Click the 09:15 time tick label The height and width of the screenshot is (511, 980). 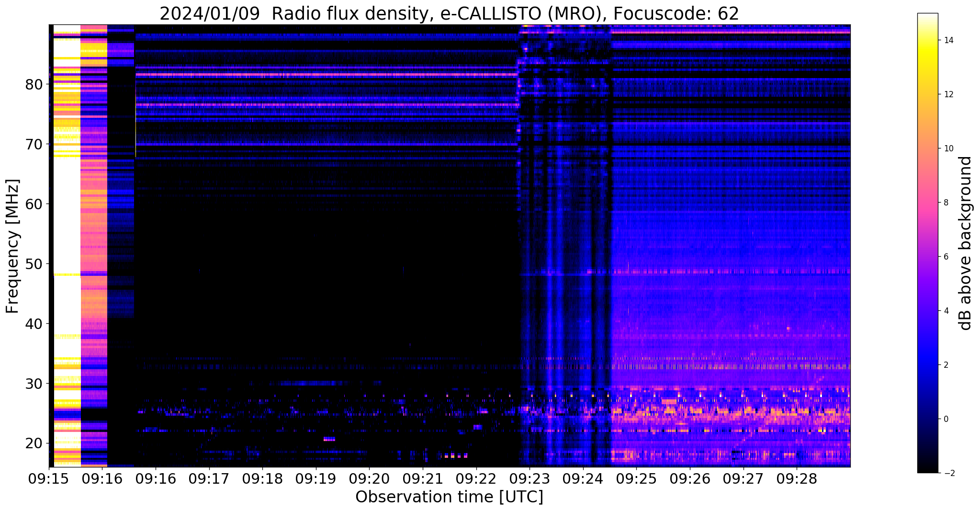[49, 479]
